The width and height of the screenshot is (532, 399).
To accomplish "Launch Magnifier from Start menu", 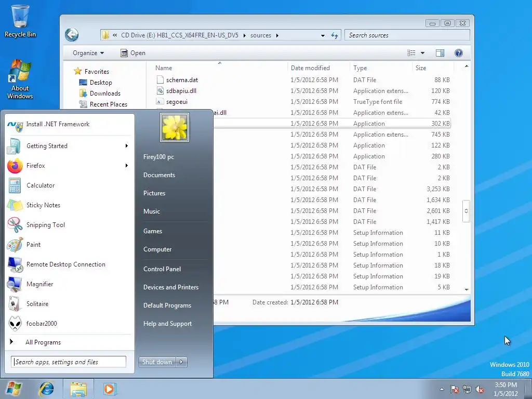I will coord(69,284).
